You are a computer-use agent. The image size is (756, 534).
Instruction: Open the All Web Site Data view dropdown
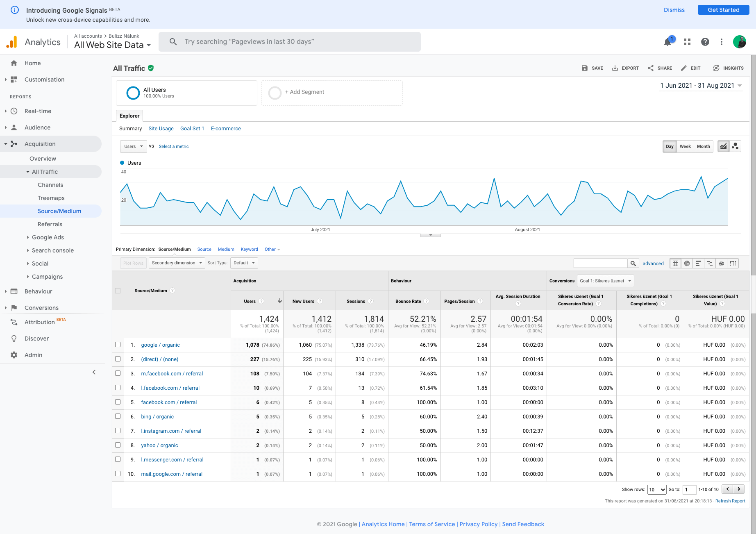coord(112,45)
